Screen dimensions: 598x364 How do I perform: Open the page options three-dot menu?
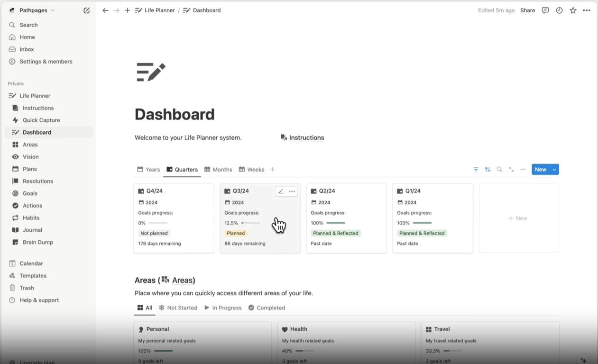point(587,10)
